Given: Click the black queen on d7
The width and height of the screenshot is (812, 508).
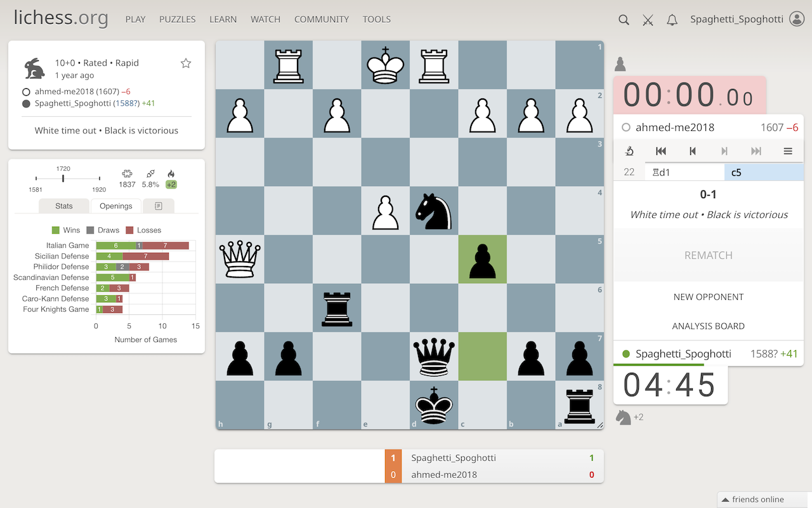Looking at the screenshot, I should pos(434,356).
